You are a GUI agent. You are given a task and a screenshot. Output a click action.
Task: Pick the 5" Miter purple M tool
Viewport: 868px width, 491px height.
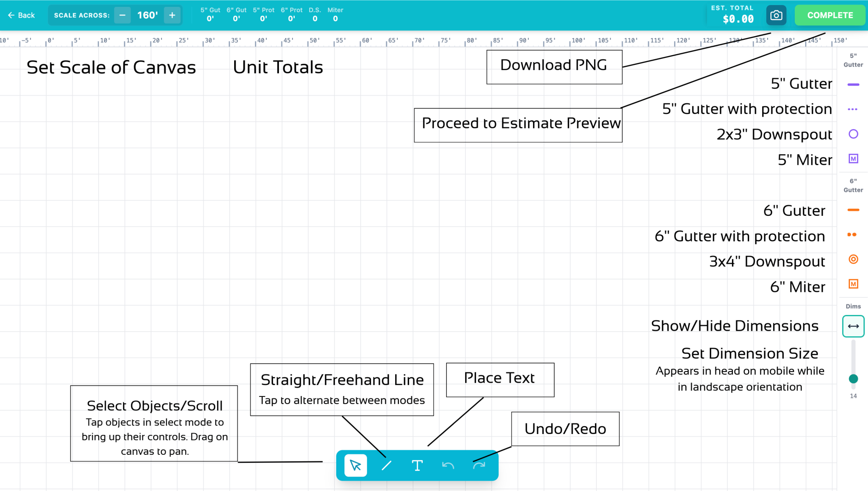click(853, 159)
